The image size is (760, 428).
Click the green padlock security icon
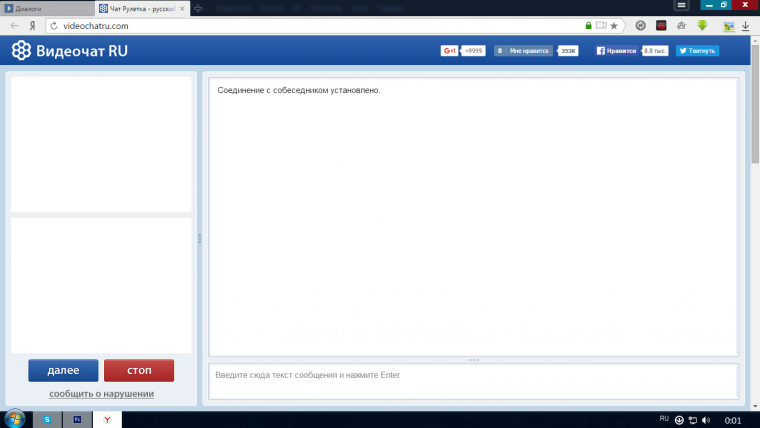point(589,25)
